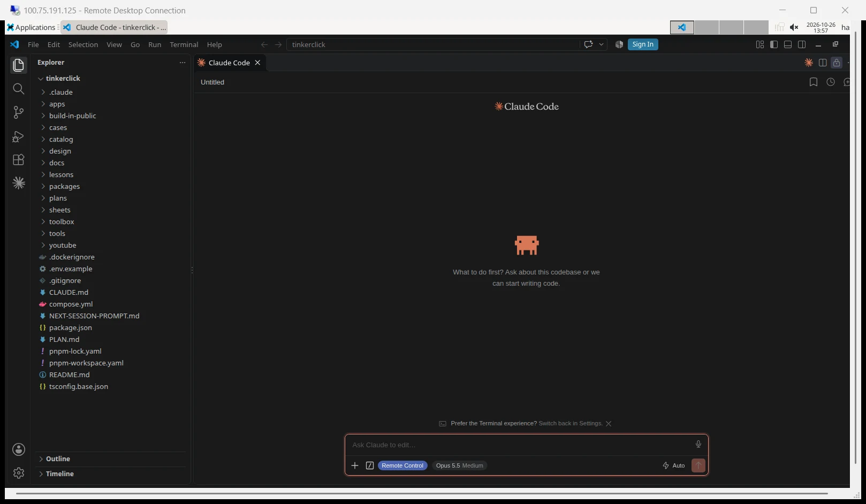Image resolution: width=866 pixels, height=504 pixels.
Task: Click the slash command icon in prompt box
Action: coord(369,465)
